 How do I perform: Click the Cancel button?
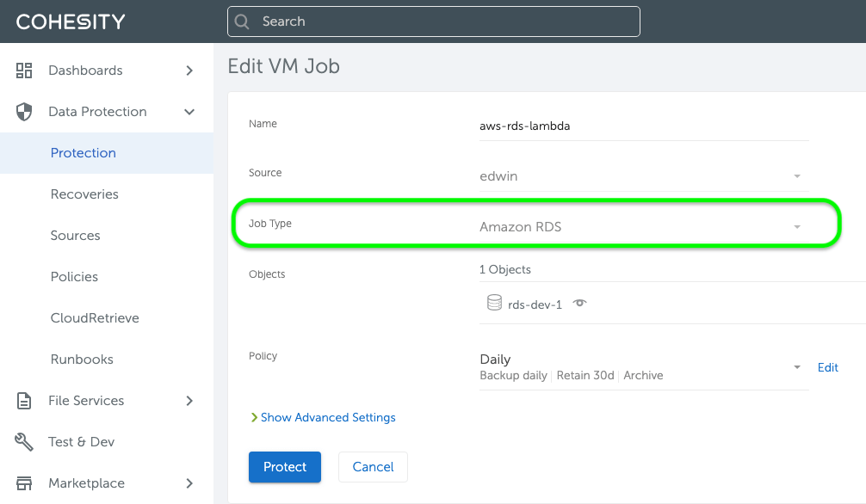(x=373, y=467)
